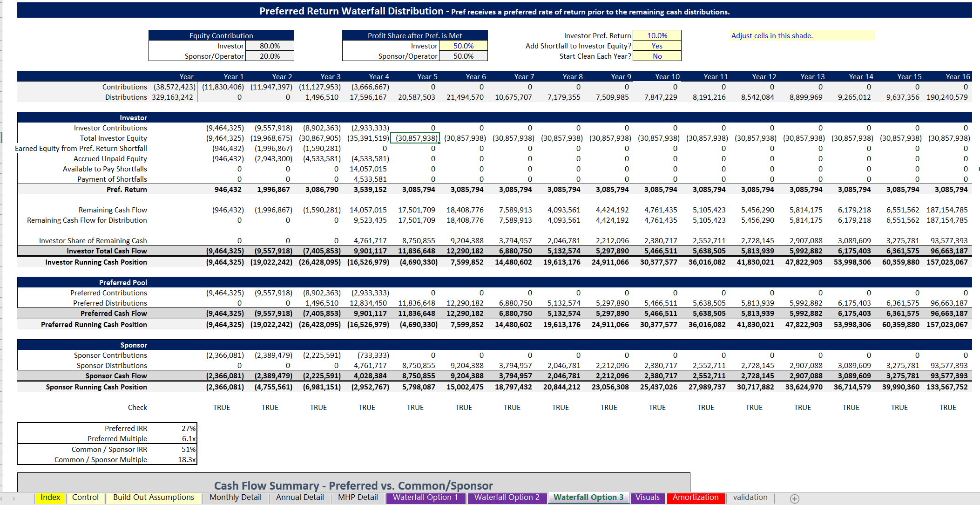The height and width of the screenshot is (505, 980).
Task: Select Common / Sponsor IRR 51%
Action: click(188, 449)
